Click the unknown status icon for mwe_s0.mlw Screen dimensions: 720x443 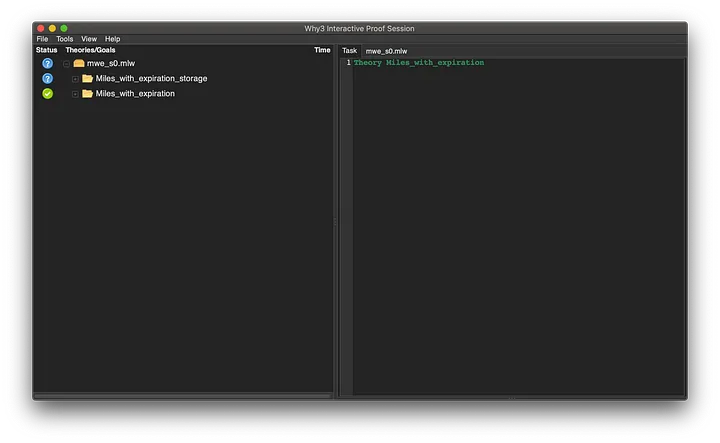(x=47, y=63)
